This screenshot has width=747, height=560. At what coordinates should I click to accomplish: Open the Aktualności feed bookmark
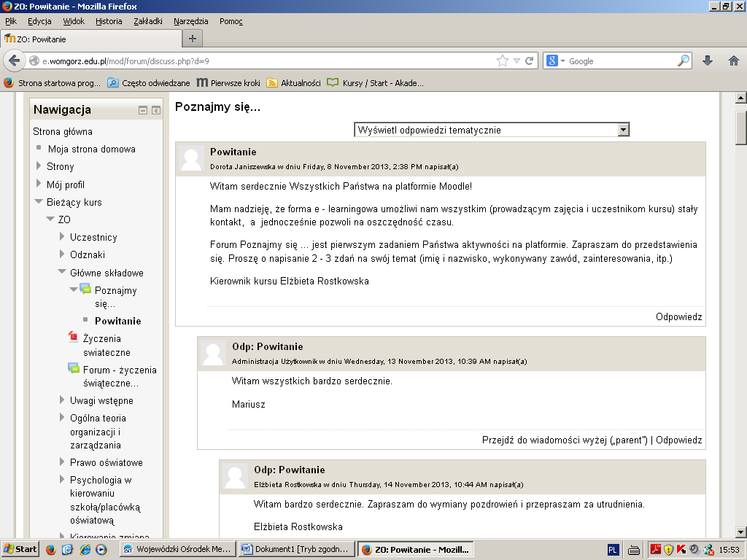pos(293,83)
